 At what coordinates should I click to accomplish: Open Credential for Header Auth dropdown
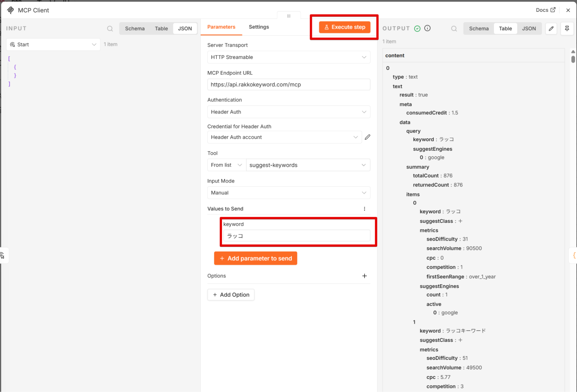284,137
